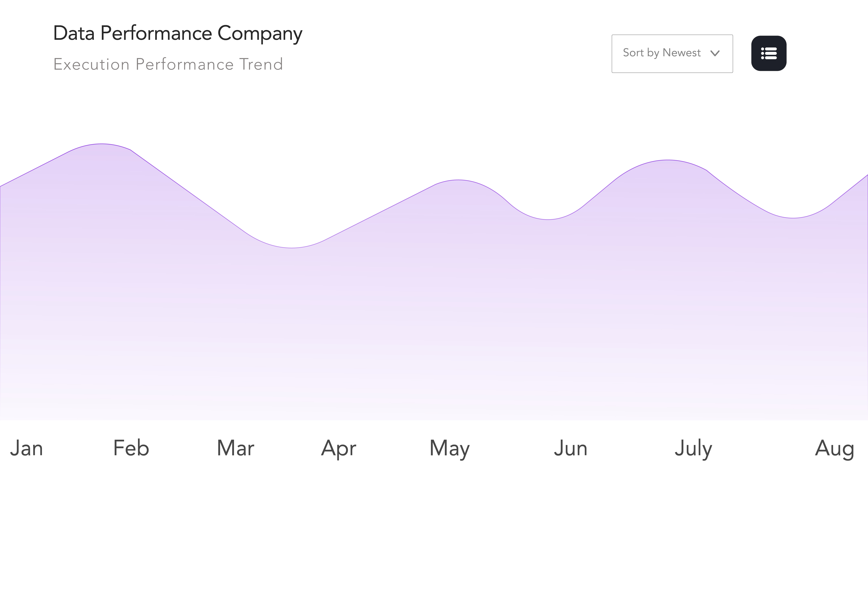Select the Execution Performance Trend subtitle
868x609 pixels.
168,64
